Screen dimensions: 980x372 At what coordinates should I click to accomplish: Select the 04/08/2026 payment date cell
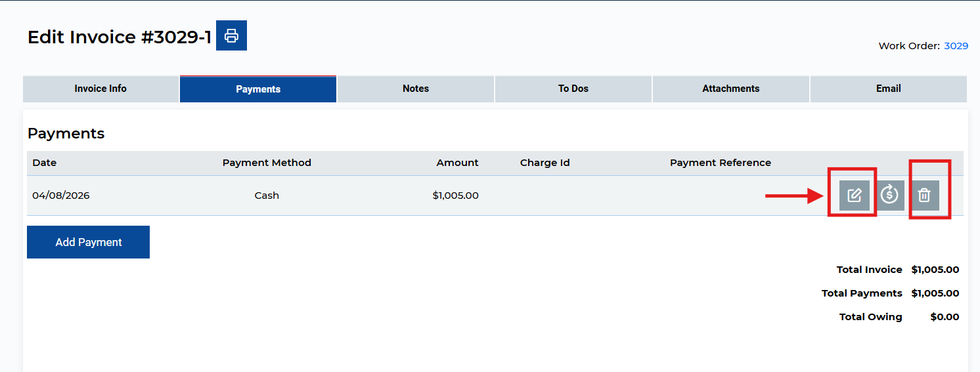(61, 196)
